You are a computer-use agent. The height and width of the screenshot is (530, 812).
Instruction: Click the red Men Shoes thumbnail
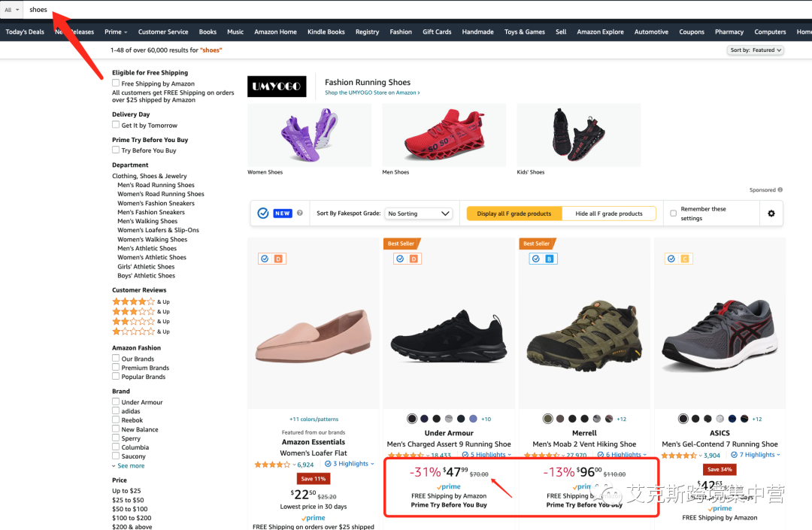pos(444,135)
